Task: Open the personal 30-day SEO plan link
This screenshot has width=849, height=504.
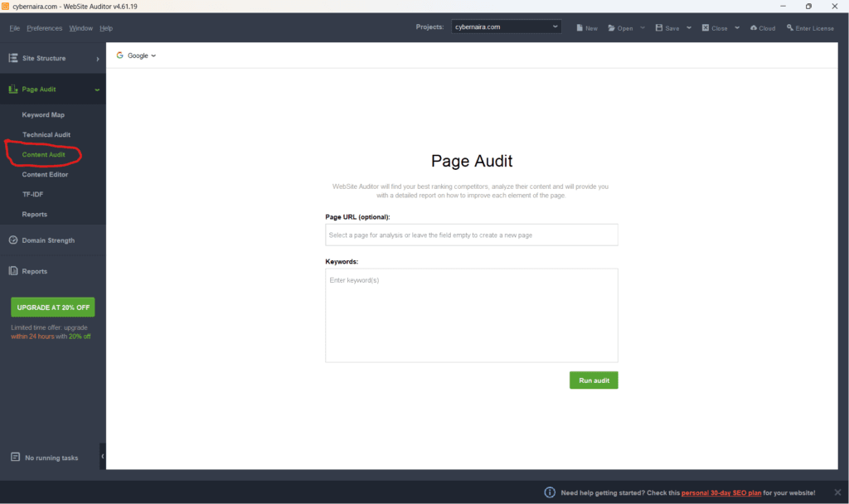Action: point(721,492)
